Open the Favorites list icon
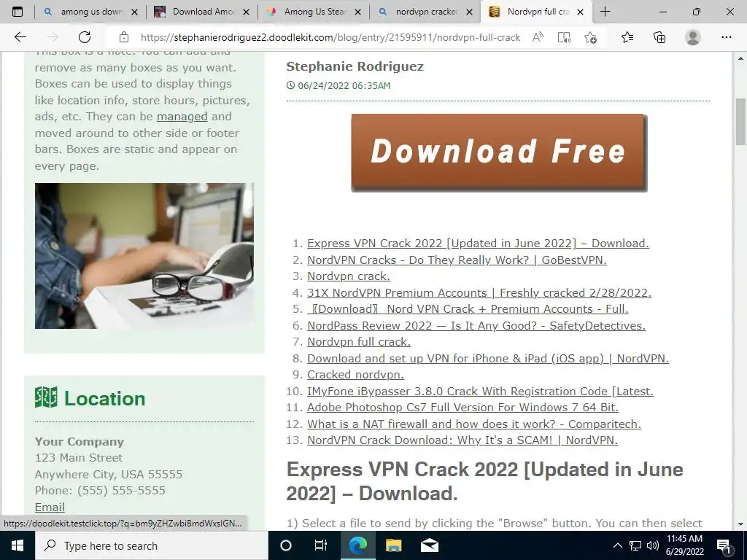Viewport: 747px width, 560px height. 627,37
